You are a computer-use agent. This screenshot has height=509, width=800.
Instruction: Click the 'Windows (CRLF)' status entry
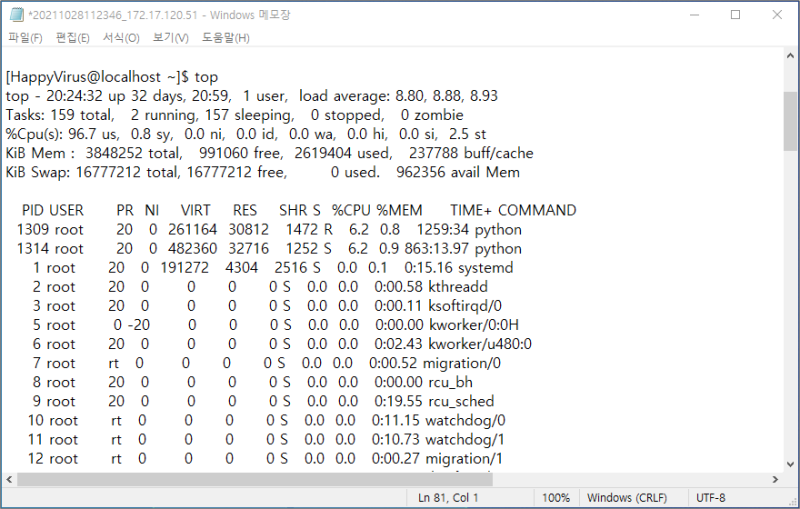[627, 498]
